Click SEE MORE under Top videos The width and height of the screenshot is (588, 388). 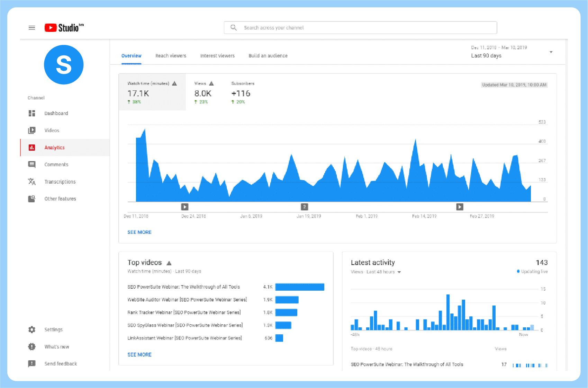(x=139, y=354)
